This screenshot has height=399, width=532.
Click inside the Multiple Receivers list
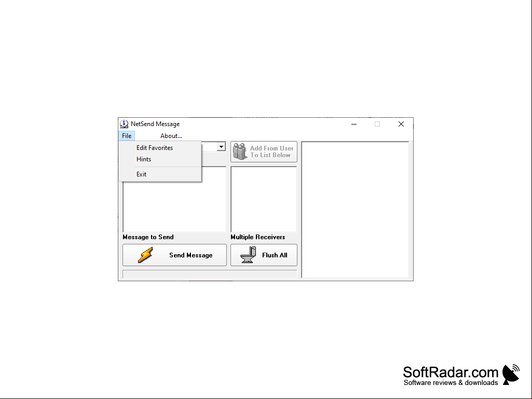(x=264, y=199)
